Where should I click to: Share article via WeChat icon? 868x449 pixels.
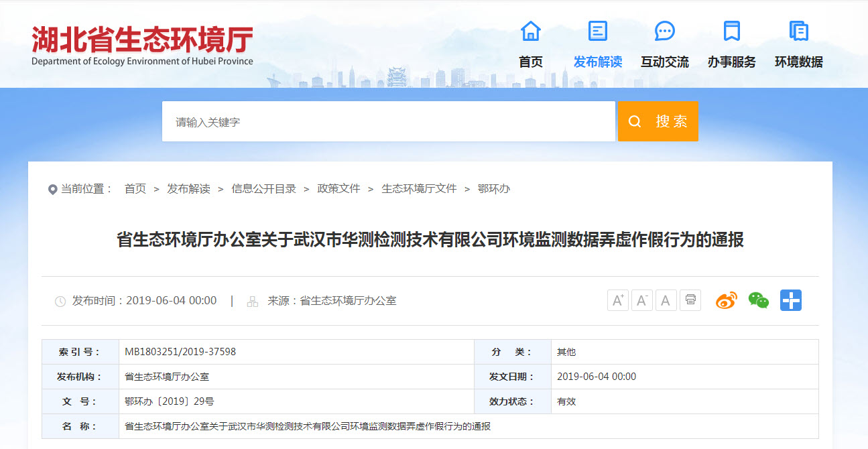[x=758, y=301]
